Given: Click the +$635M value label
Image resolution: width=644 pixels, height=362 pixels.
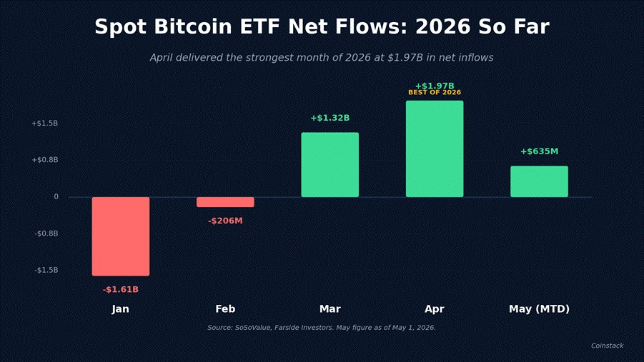Looking at the screenshot, I should [539, 151].
